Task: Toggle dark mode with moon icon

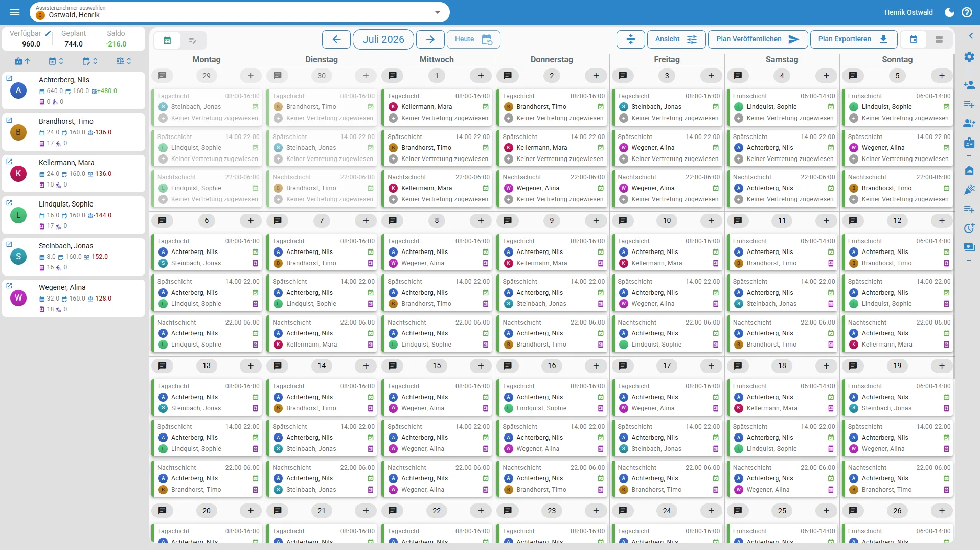Action: tap(949, 12)
